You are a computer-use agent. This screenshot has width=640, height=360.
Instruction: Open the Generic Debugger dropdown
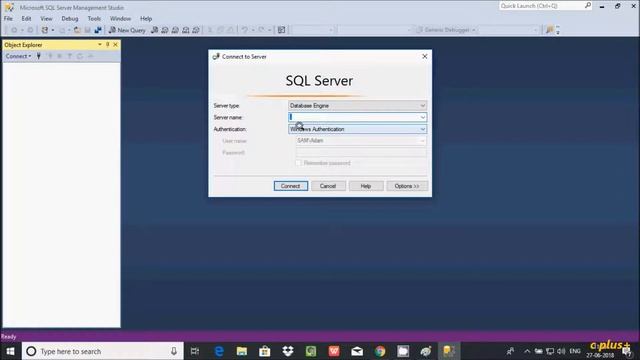447,30
